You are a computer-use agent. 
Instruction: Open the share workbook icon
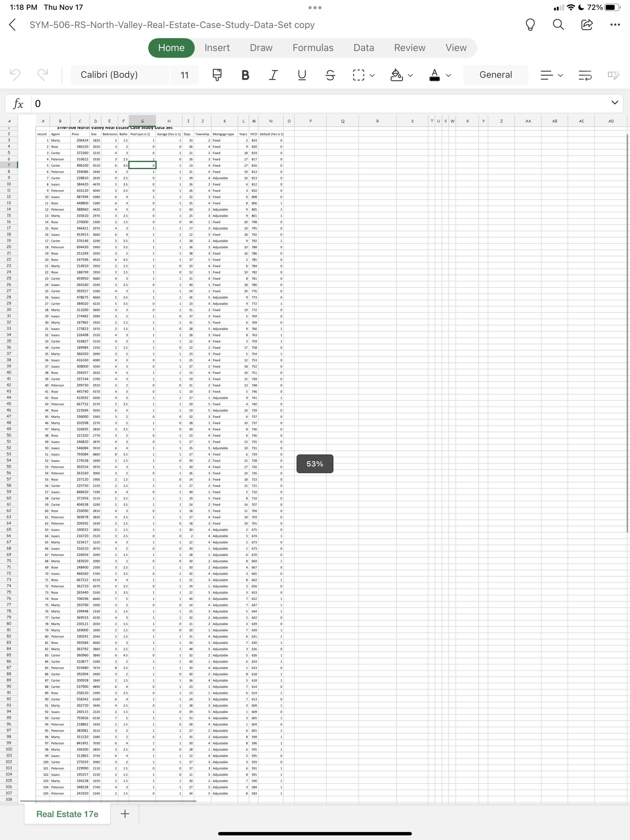pos(587,25)
